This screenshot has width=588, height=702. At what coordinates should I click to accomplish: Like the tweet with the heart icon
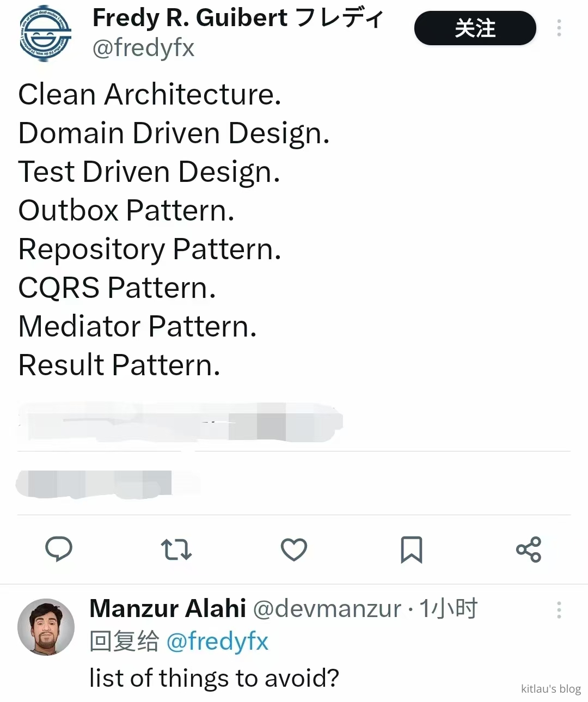(294, 549)
